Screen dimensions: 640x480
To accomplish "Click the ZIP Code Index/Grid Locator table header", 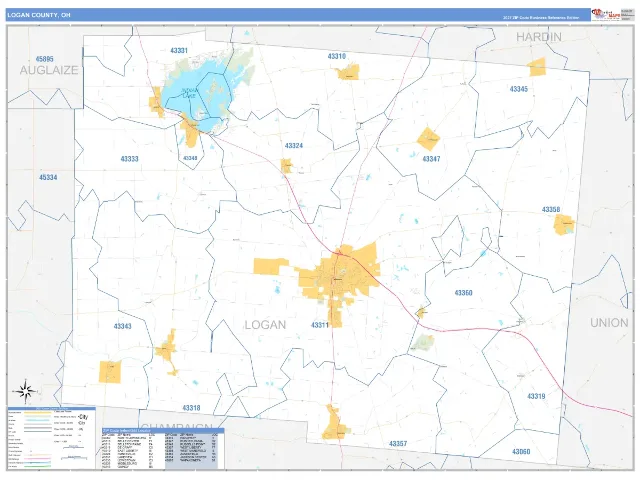I will coord(163,431).
